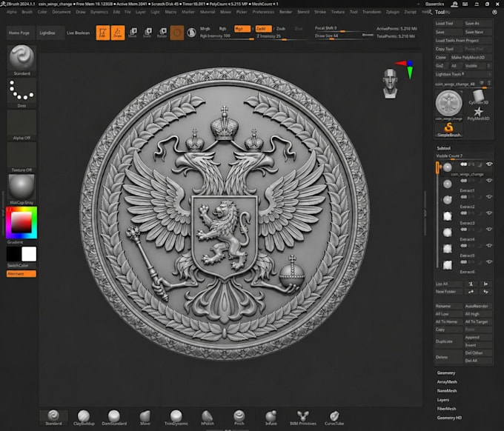The height and width of the screenshot is (431, 504).
Task: Expand the Geometry HD sub-palette
Action: tap(449, 418)
